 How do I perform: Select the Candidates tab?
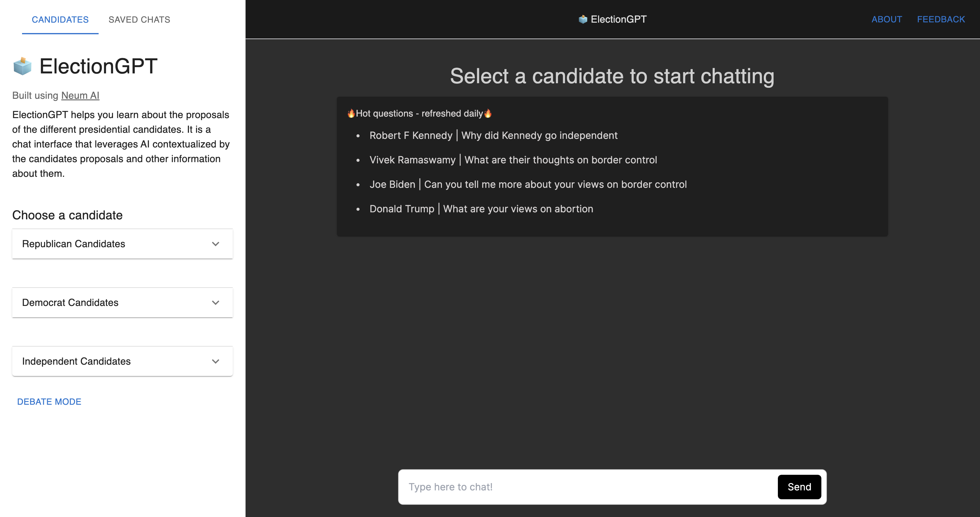coord(60,20)
